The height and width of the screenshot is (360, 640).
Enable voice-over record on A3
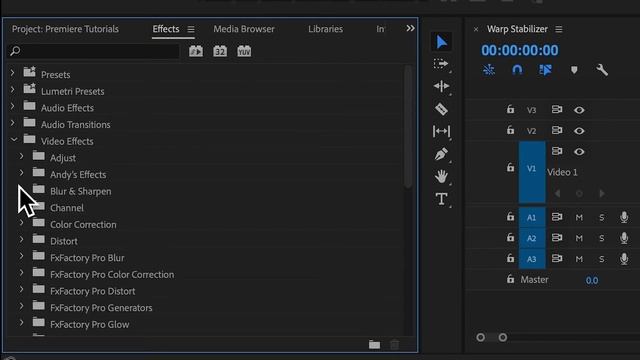click(x=624, y=259)
